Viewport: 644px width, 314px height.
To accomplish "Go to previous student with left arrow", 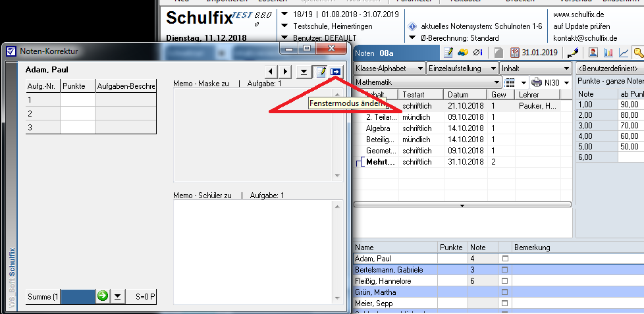I will [x=270, y=72].
